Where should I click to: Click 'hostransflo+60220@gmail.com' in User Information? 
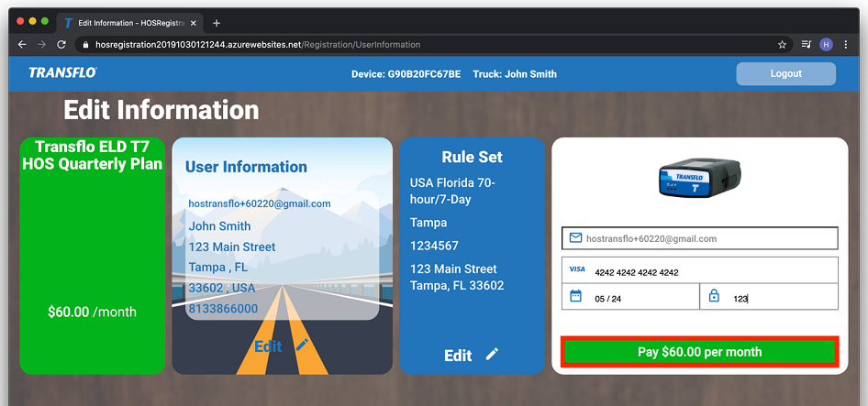click(260, 203)
